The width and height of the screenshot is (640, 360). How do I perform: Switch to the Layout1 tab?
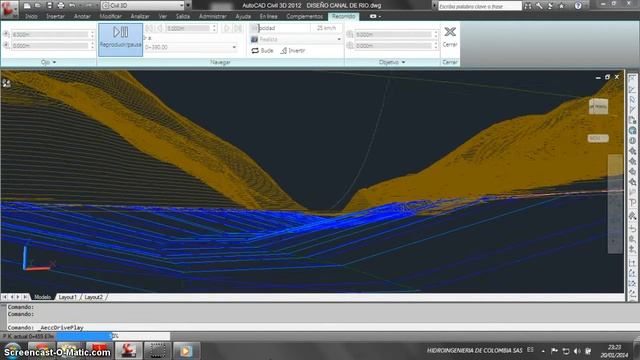[67, 297]
